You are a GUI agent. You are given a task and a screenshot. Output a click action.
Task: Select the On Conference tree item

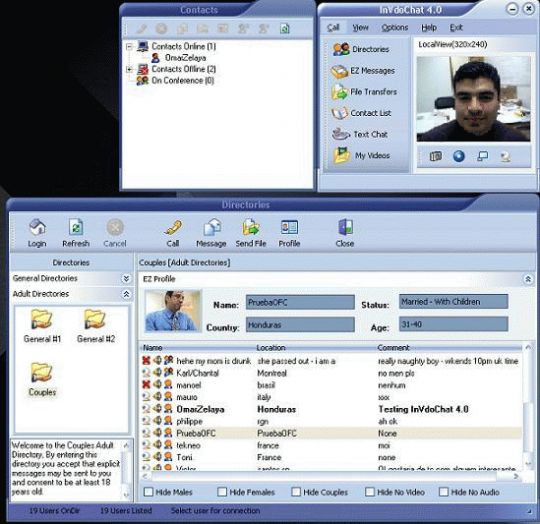pyautogui.click(x=175, y=81)
